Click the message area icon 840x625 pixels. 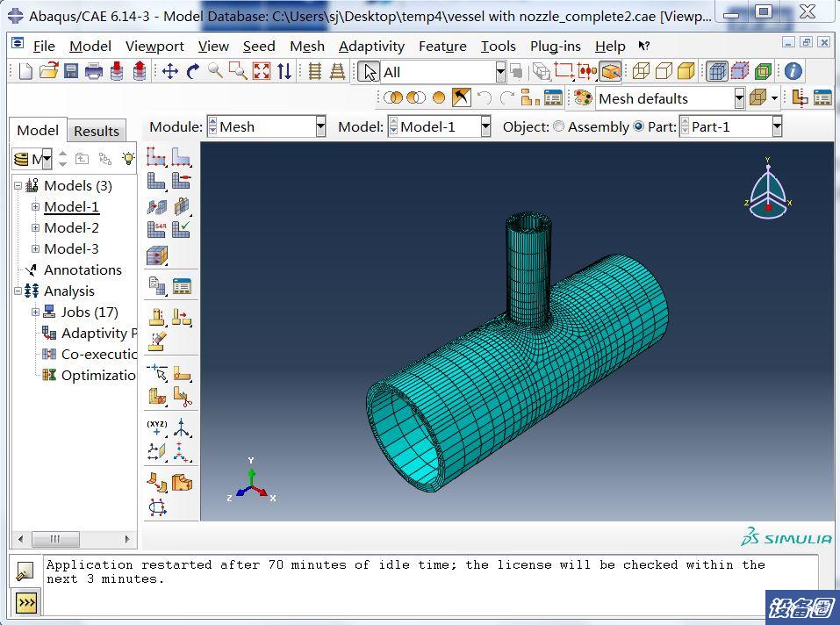[25, 571]
